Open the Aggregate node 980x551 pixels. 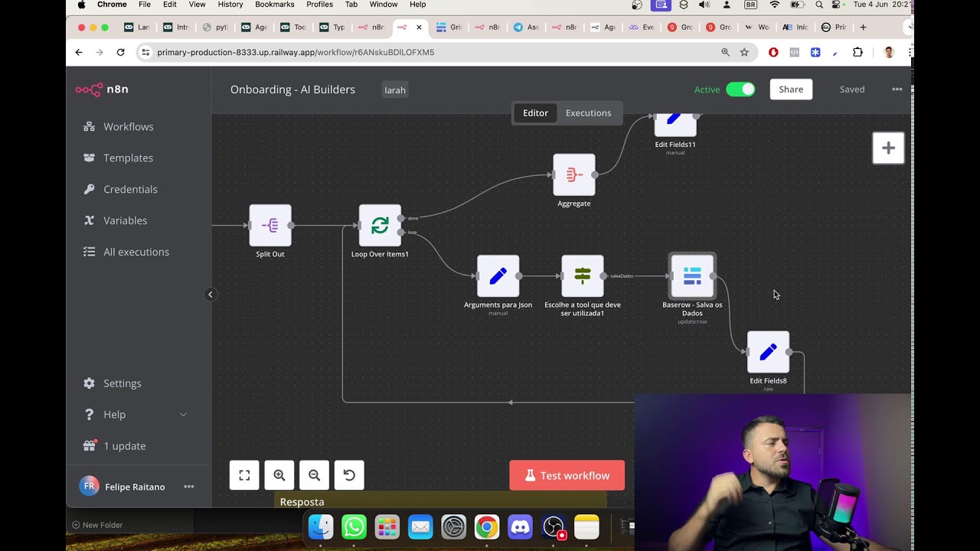(574, 174)
